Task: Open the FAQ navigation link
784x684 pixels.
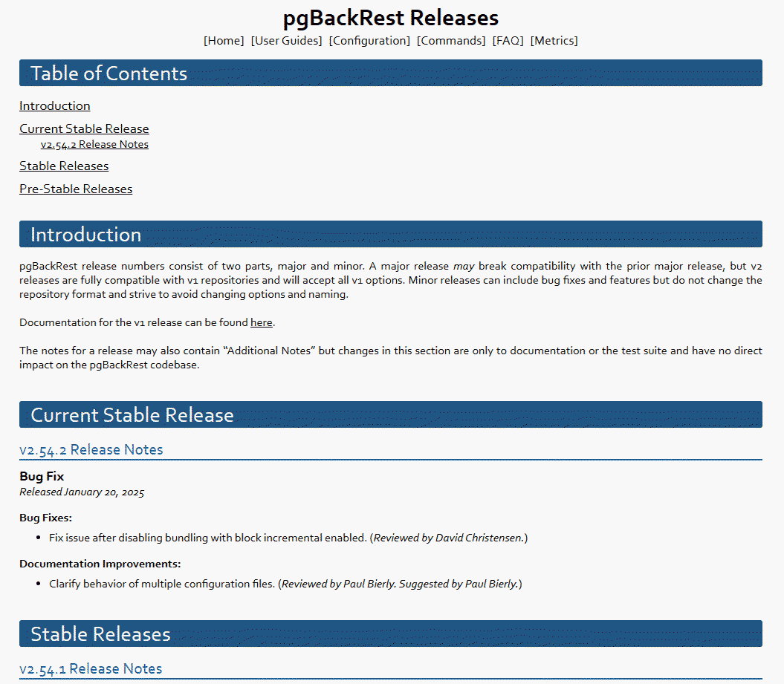Action: pos(508,41)
